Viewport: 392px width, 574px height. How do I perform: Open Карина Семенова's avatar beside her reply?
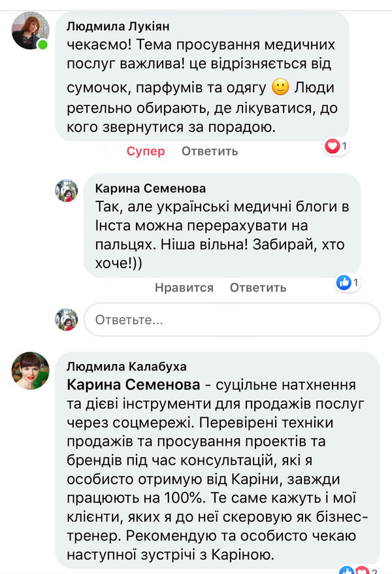point(67,190)
